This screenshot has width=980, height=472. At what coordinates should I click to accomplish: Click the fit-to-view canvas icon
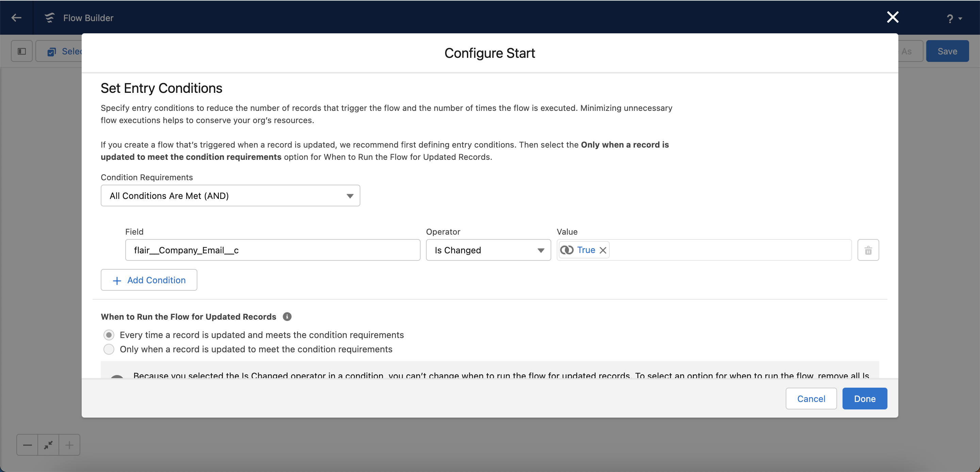click(48, 444)
